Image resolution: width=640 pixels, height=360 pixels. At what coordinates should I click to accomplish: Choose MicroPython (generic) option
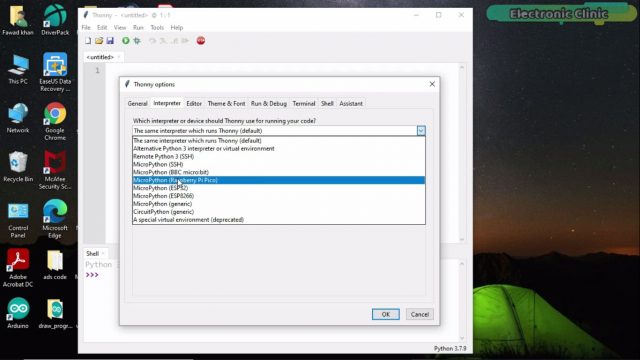pyautogui.click(x=279, y=204)
